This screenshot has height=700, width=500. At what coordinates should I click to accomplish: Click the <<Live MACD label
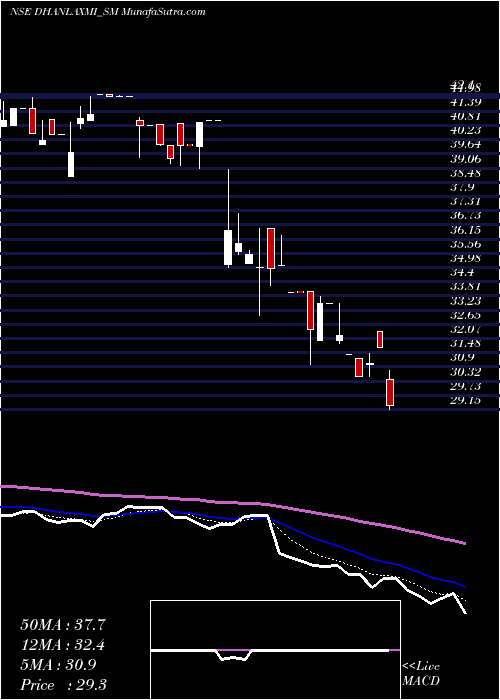[x=421, y=674]
